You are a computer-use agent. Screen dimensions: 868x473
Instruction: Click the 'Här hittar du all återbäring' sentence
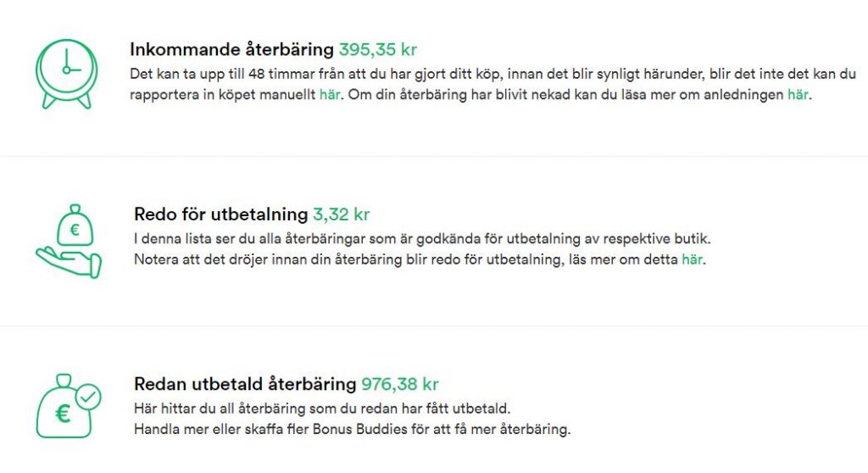322,409
